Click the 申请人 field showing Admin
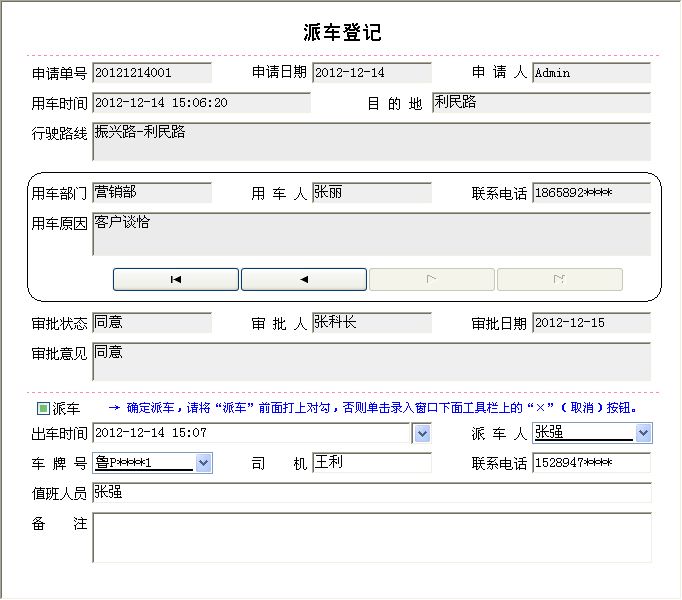The height and width of the screenshot is (600, 682). coord(591,73)
